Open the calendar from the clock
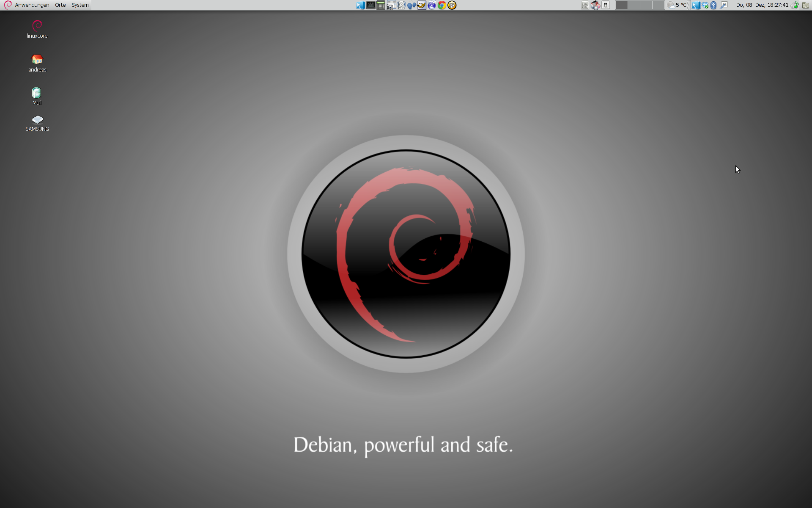 point(762,5)
